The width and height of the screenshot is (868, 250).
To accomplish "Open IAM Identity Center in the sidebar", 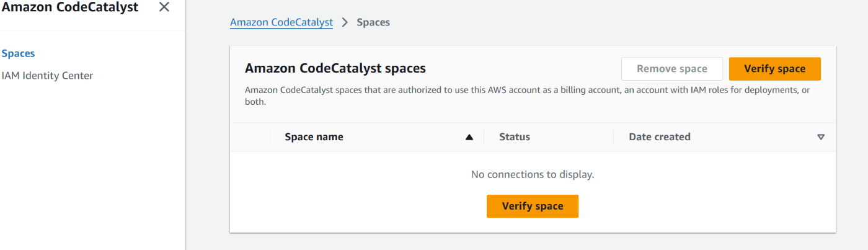I will click(48, 76).
